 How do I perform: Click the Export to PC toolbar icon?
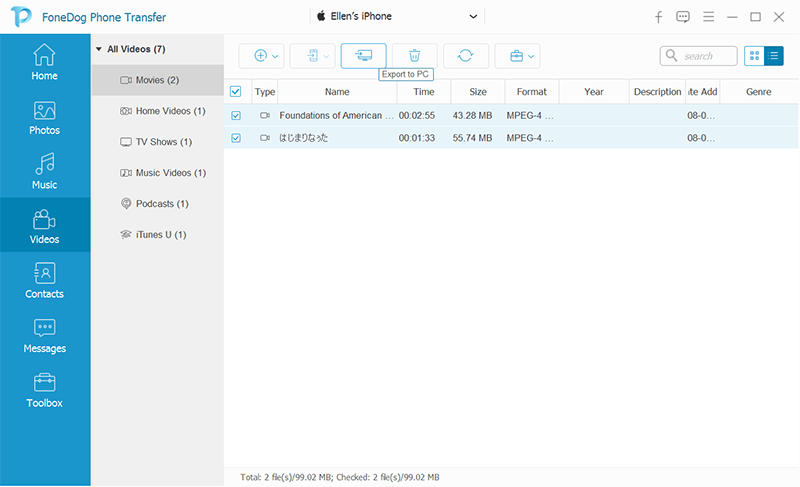coord(363,56)
